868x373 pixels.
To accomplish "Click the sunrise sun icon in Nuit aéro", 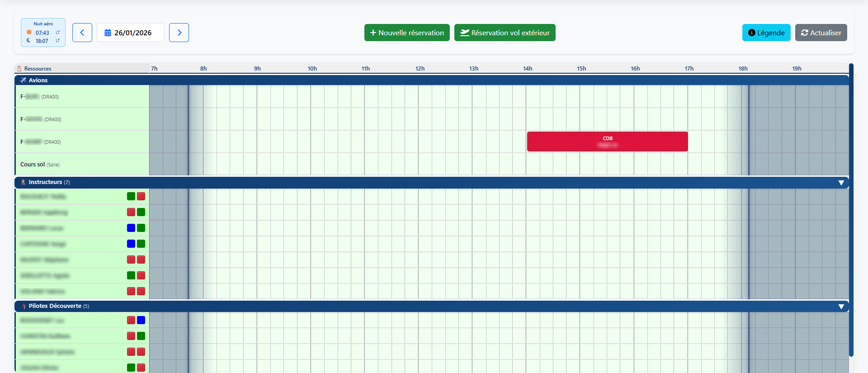I will pyautogui.click(x=29, y=33).
